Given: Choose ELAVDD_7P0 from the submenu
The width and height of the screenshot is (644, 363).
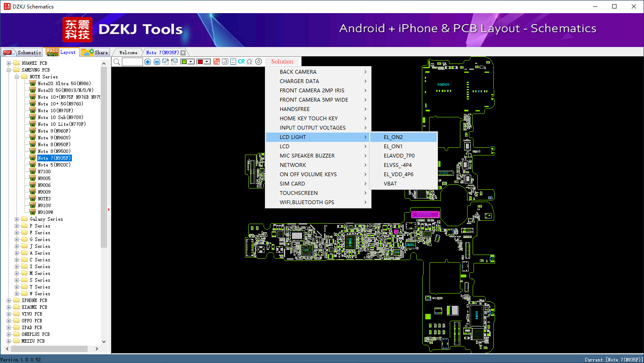Looking at the screenshot, I should pos(403,155).
